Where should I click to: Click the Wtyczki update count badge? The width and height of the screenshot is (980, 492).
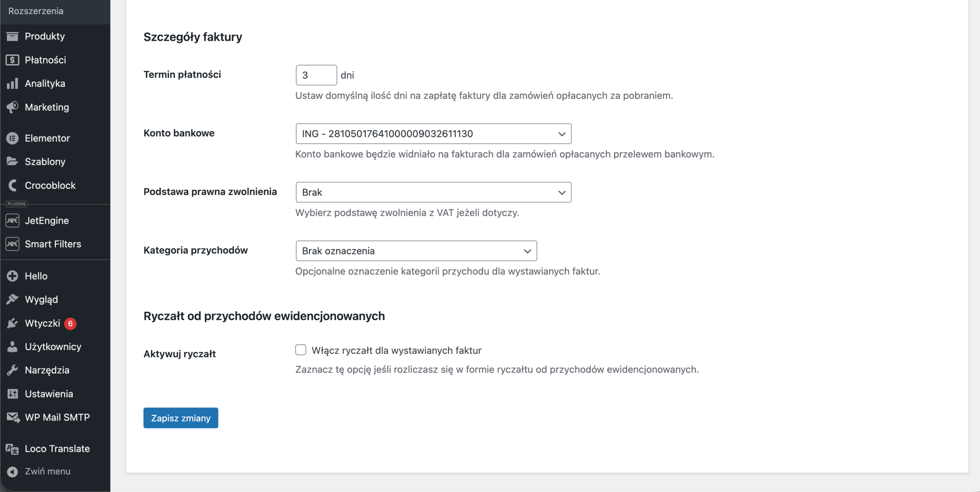[71, 323]
